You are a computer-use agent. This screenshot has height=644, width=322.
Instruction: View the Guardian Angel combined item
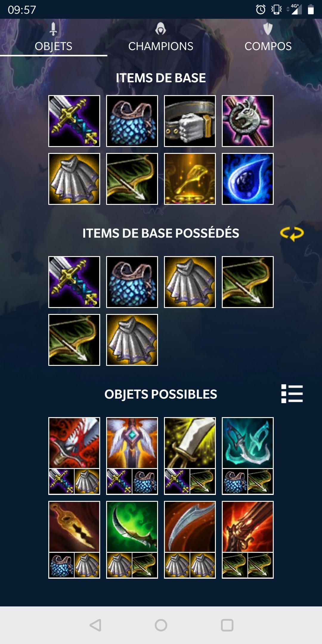[x=132, y=456]
